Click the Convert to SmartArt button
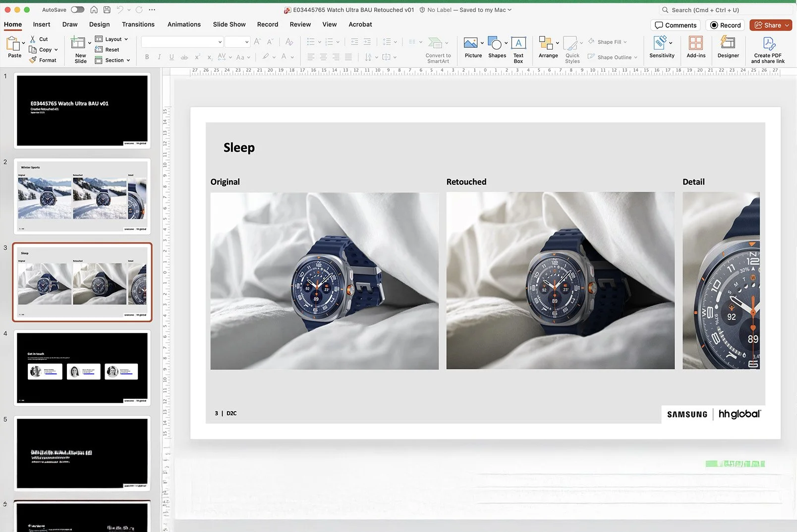The image size is (797, 532). click(x=438, y=50)
